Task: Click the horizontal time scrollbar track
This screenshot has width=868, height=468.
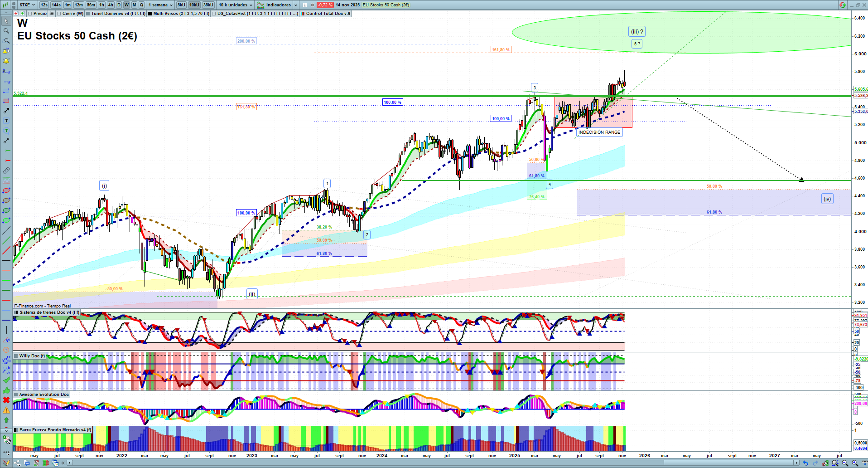Action: click(x=433, y=463)
